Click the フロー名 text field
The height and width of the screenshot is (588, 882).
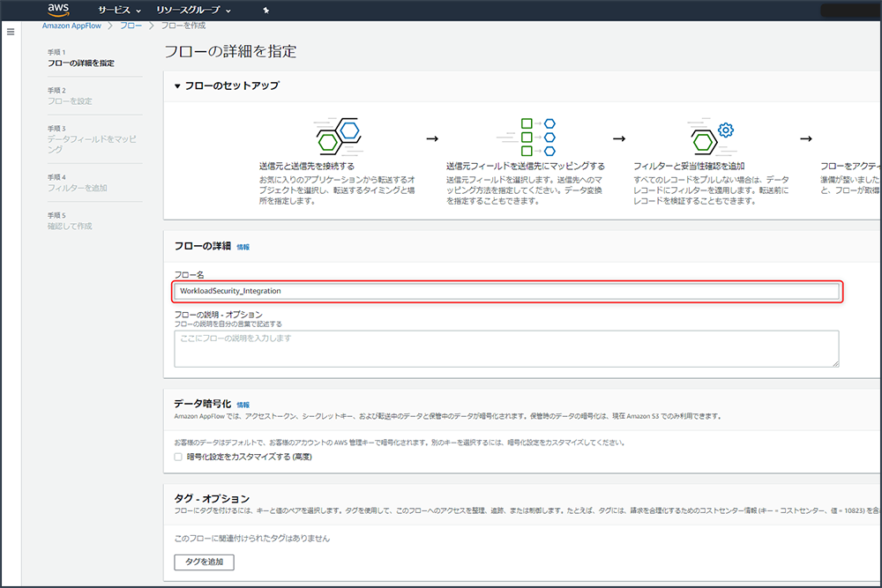point(507,292)
